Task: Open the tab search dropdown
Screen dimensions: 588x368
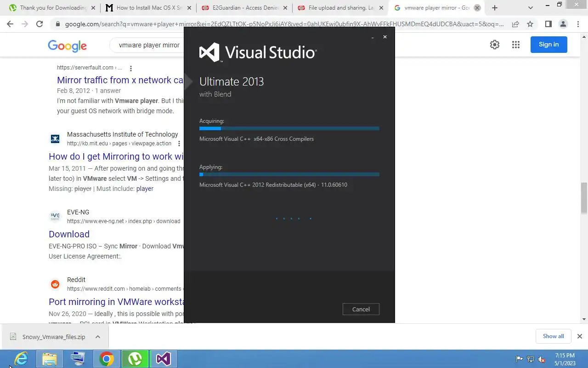Action: click(531, 8)
